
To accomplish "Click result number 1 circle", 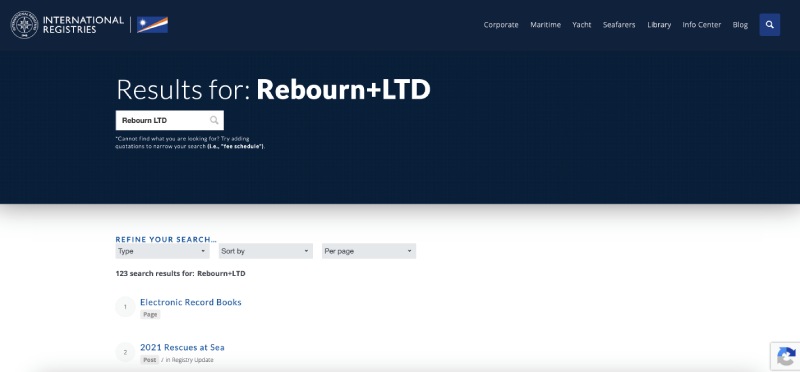I will [x=125, y=307].
